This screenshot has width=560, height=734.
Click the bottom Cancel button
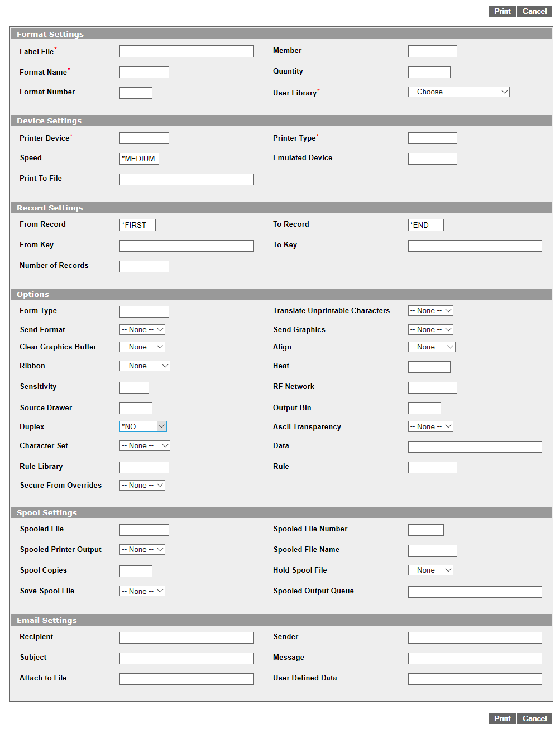tap(534, 718)
